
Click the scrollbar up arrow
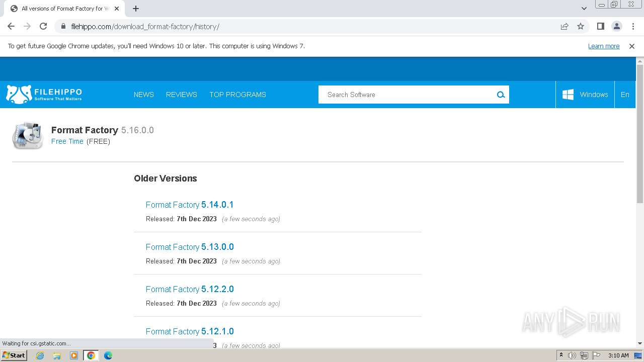(x=640, y=61)
